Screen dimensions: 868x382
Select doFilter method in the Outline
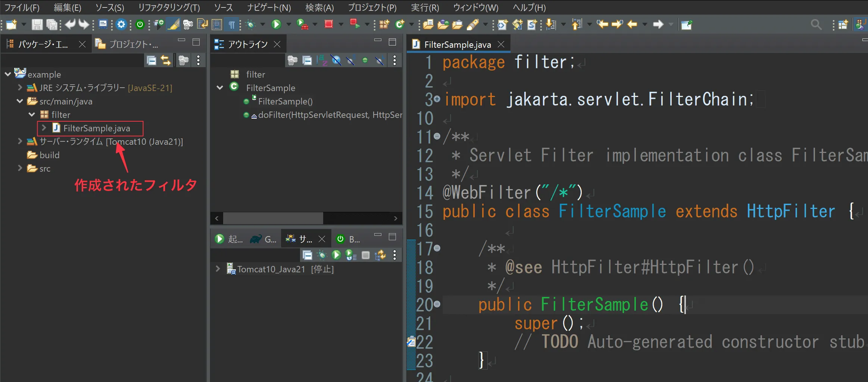click(x=324, y=115)
